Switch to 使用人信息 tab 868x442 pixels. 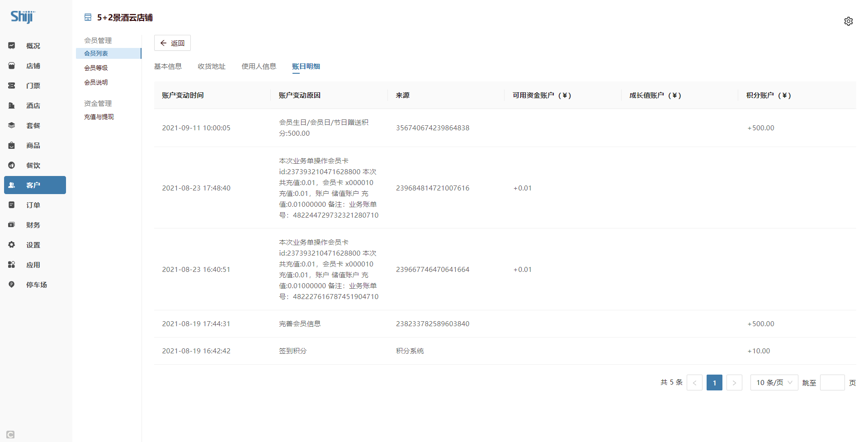coord(259,67)
